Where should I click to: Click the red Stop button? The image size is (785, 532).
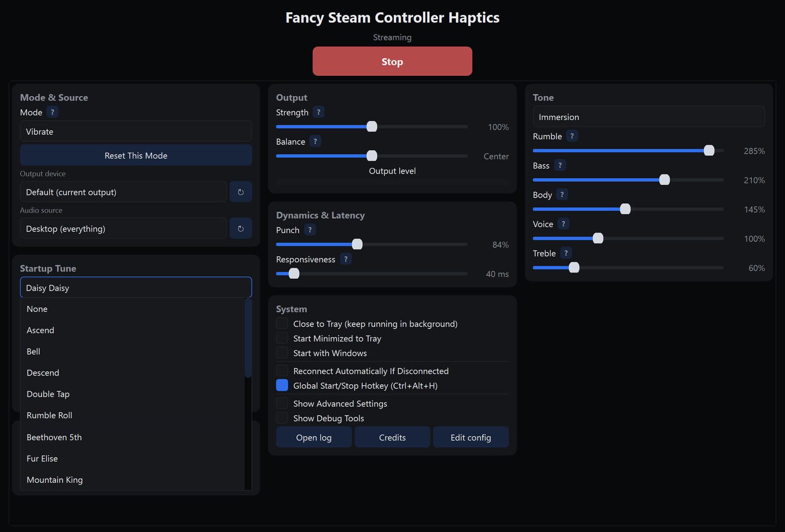(x=392, y=62)
